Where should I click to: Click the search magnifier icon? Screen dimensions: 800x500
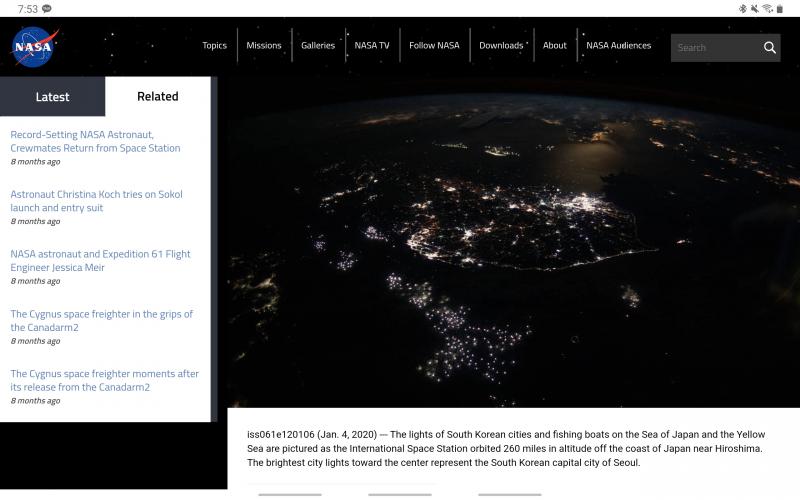click(769, 47)
